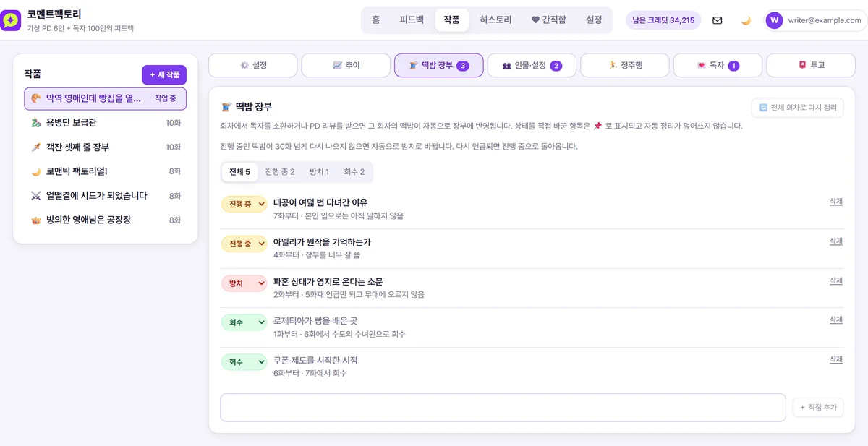The width and height of the screenshot is (868, 446).
Task: Click text 1화부터 · 6화에서 수도의 수녀원으로 회수
Action: tap(339, 334)
